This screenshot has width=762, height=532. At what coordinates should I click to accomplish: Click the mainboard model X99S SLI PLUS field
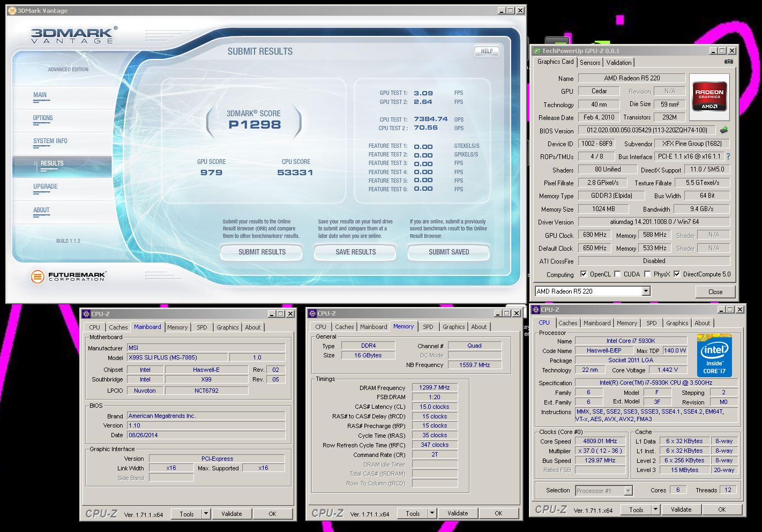(177, 357)
